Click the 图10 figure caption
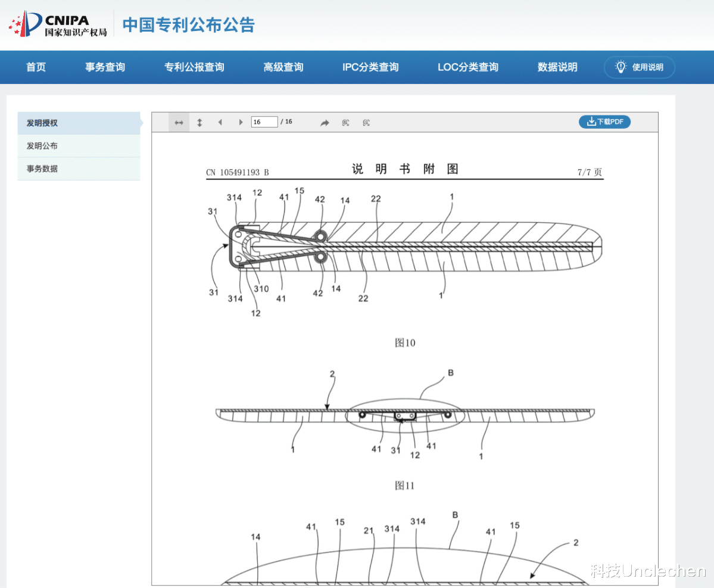The image size is (714, 588). point(405,343)
